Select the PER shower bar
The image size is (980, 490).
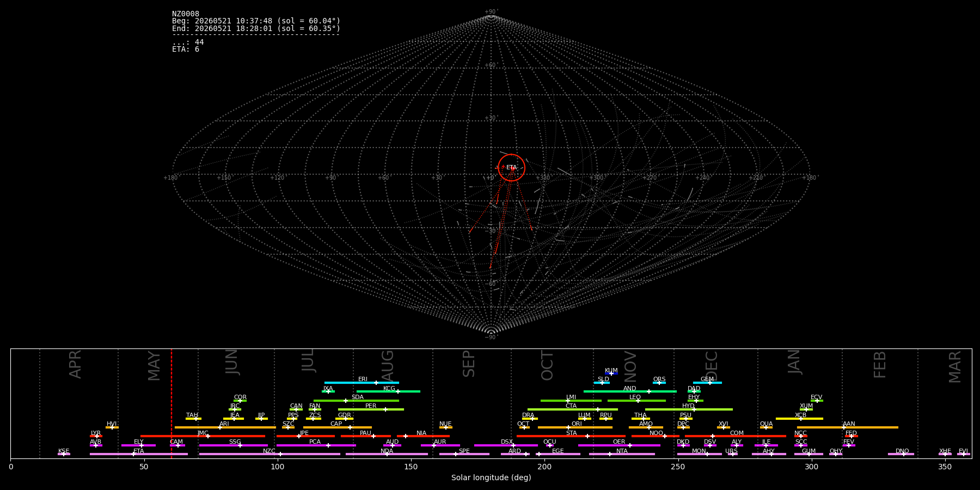pos(371,409)
